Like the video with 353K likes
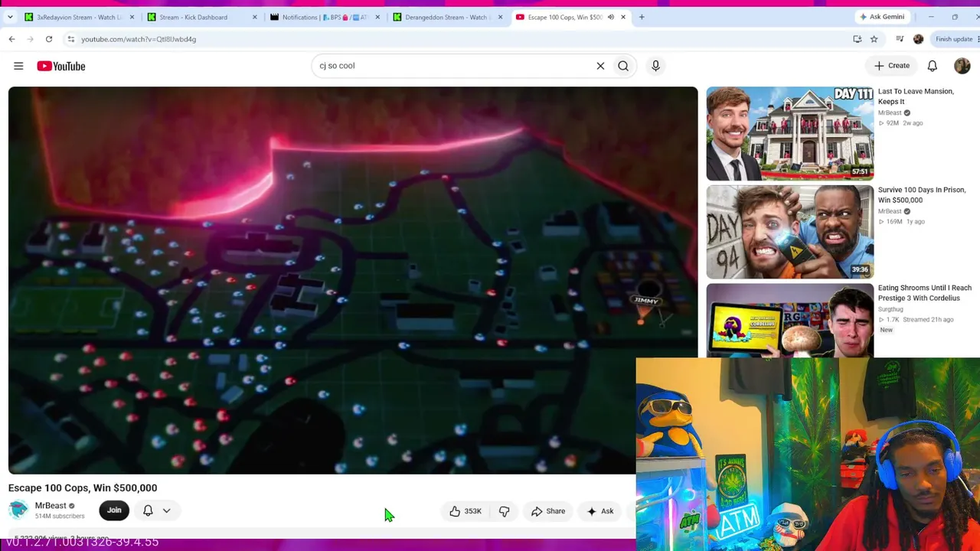This screenshot has width=980, height=551. pyautogui.click(x=465, y=511)
